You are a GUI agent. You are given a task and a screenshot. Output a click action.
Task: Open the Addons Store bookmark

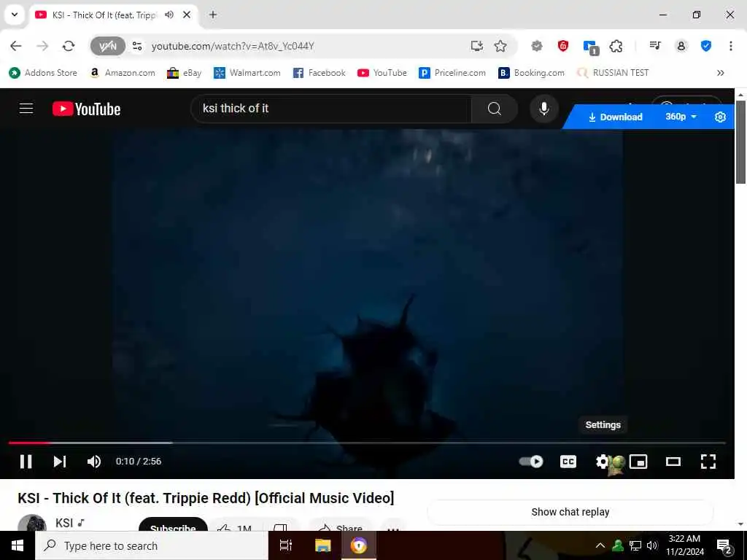click(x=43, y=73)
